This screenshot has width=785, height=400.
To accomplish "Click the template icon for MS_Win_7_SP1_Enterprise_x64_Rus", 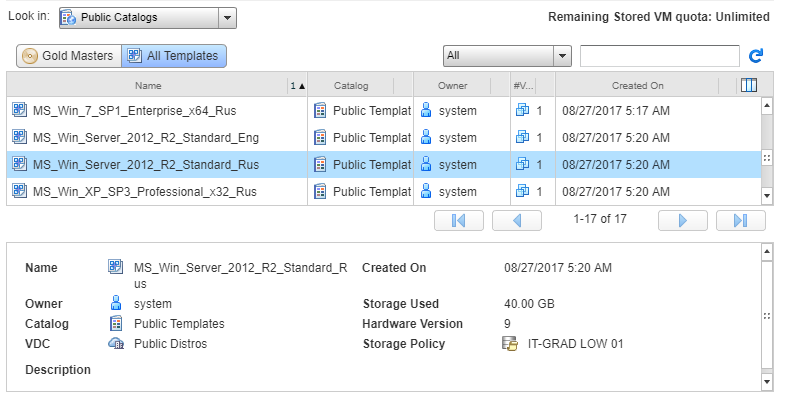I will point(19,110).
